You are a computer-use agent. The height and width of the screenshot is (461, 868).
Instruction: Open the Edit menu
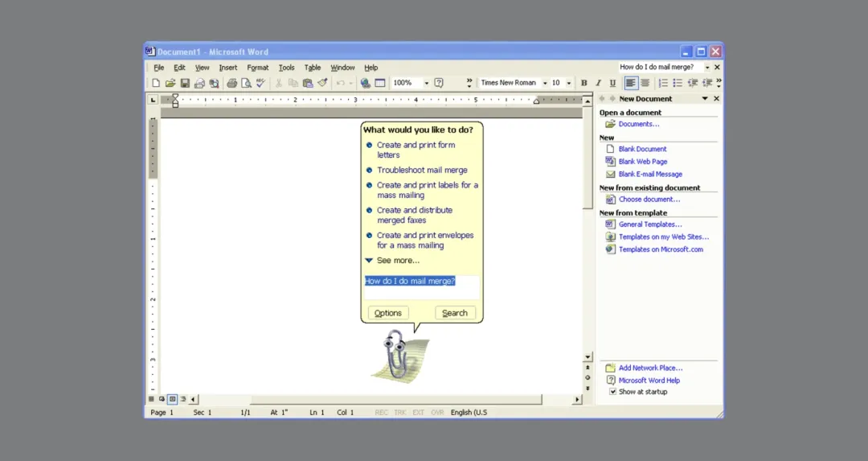pyautogui.click(x=179, y=68)
